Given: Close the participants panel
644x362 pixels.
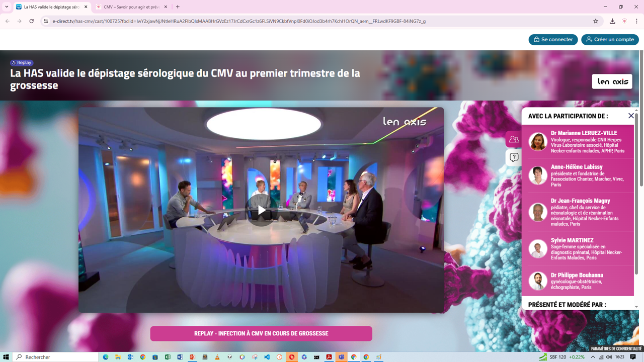Looking at the screenshot, I should 631,116.
